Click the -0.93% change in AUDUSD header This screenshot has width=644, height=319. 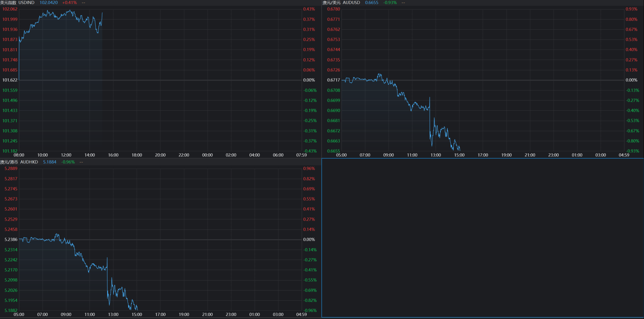tap(390, 3)
